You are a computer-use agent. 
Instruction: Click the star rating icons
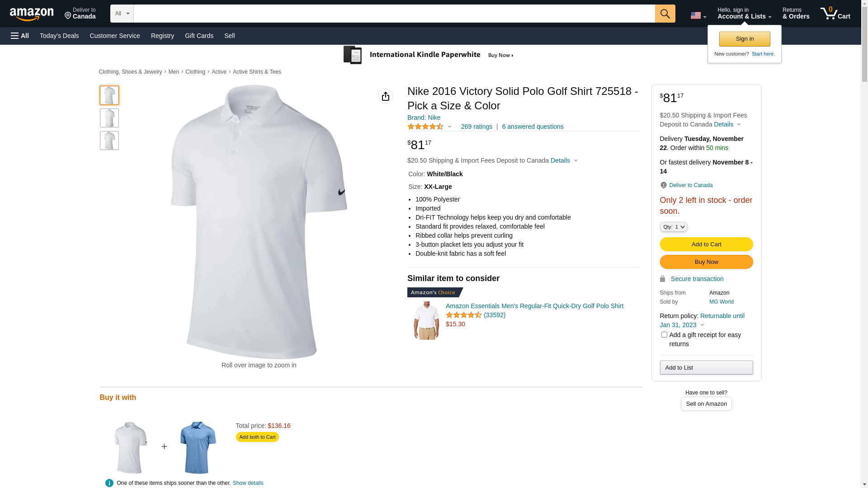click(425, 127)
